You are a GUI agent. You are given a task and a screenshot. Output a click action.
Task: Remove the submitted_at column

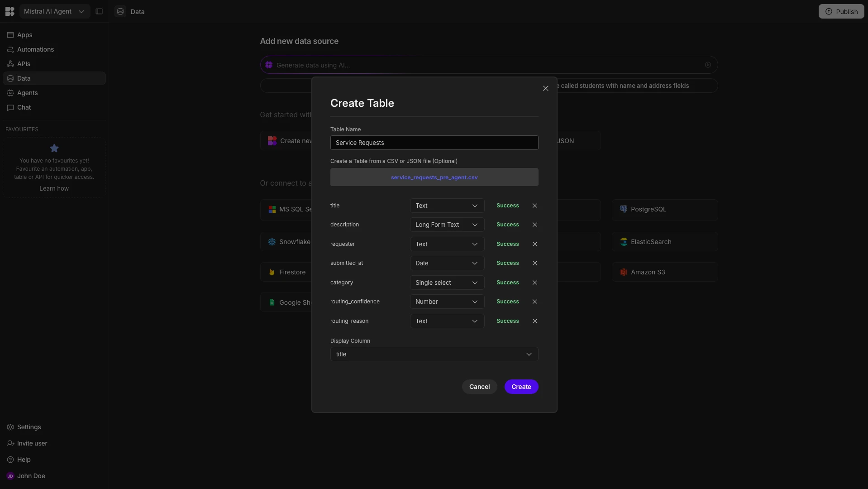pos(535,263)
